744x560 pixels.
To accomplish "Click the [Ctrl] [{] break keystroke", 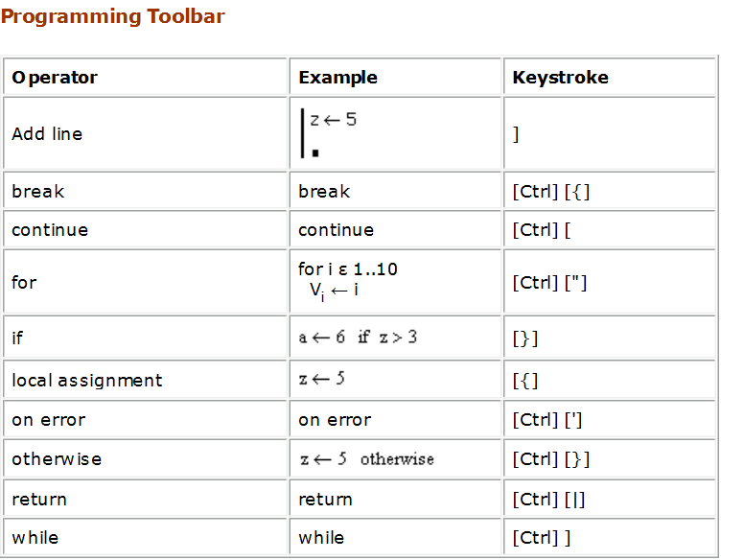I will pyautogui.click(x=551, y=192).
